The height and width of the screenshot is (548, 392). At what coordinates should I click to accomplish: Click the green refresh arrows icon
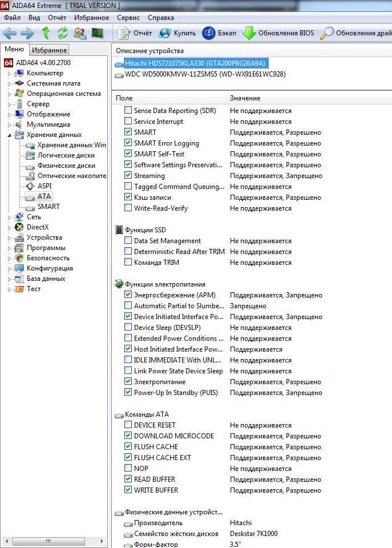pos(63,33)
